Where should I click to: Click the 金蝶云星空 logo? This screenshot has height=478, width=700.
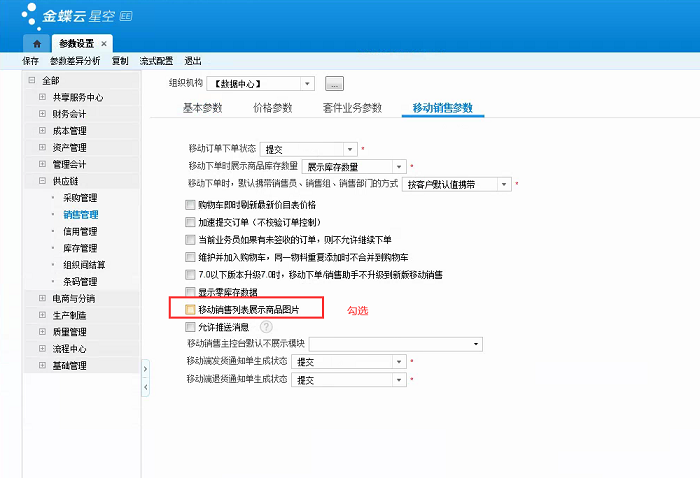click(x=77, y=17)
